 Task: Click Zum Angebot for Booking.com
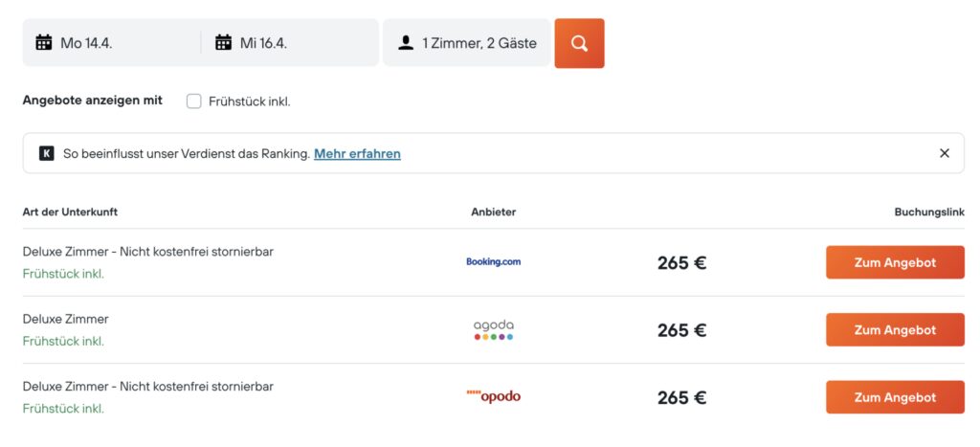coord(895,262)
